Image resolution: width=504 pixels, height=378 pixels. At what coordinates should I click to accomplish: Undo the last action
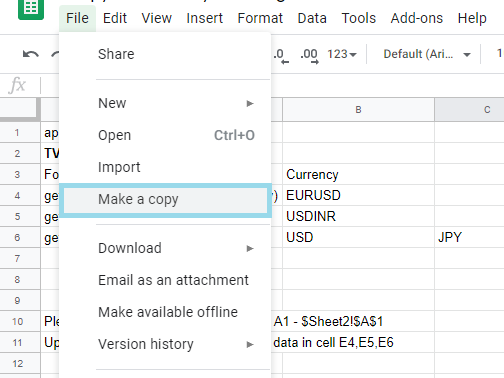(31, 54)
